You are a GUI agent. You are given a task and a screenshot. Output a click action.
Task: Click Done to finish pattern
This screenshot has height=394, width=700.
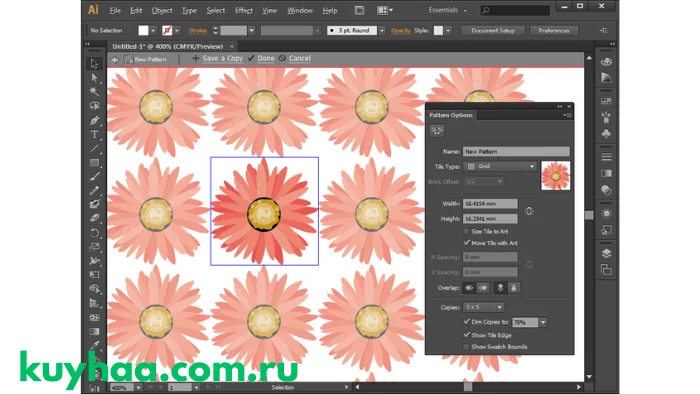click(x=261, y=58)
